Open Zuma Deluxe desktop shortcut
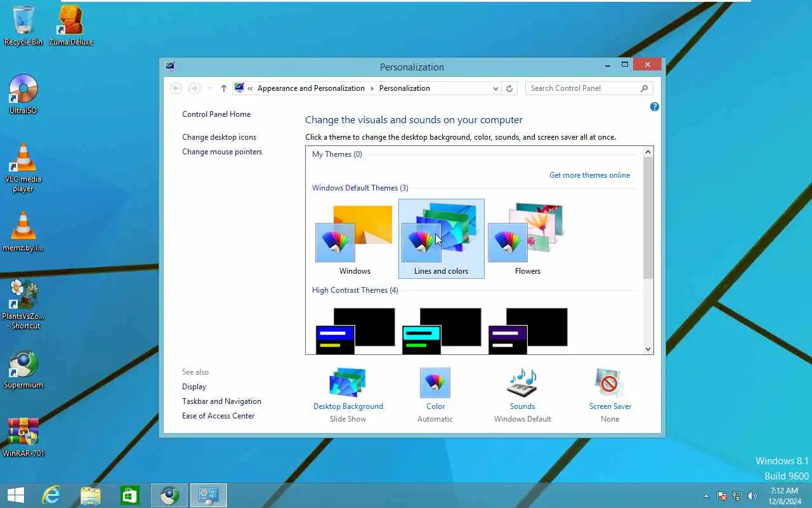812x508 pixels. tap(71, 25)
